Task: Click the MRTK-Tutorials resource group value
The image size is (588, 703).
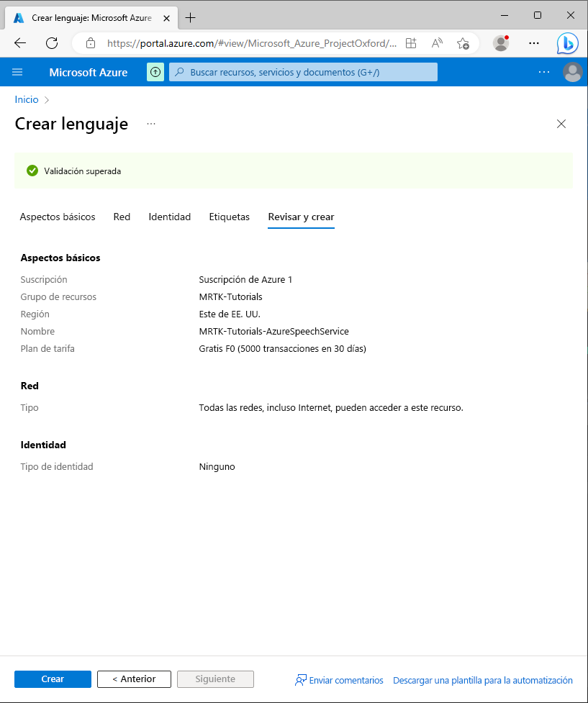Action: click(x=230, y=296)
